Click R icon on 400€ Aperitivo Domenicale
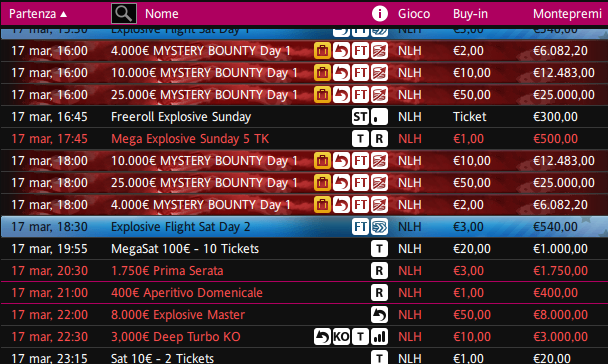 pos(379,293)
